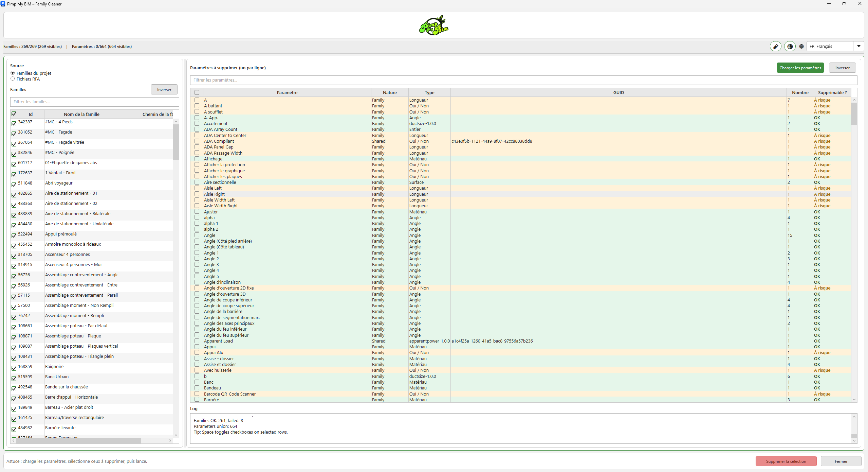
Task: Click the parameters table vertical scrollbar thumb
Action: (854, 114)
